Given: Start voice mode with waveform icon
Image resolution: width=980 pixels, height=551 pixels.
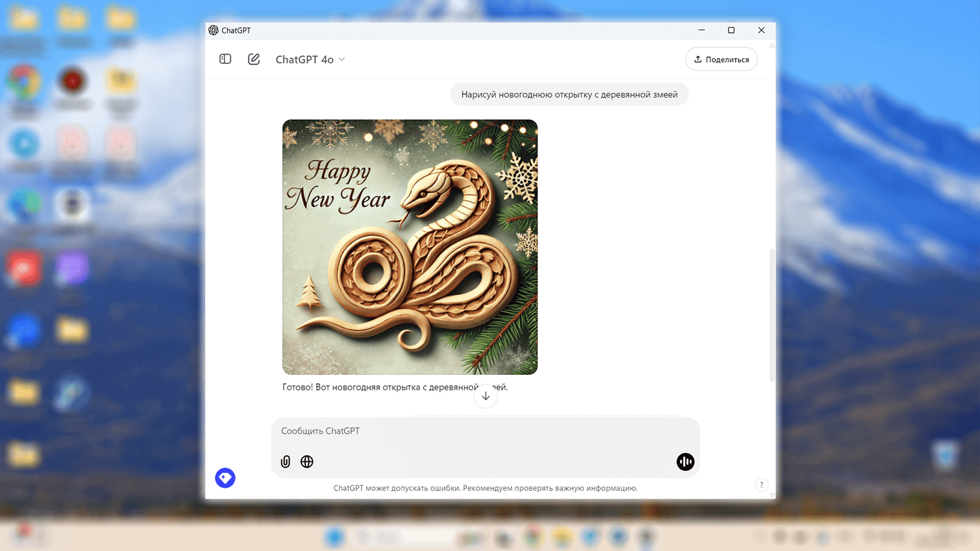Looking at the screenshot, I should pyautogui.click(x=685, y=462).
